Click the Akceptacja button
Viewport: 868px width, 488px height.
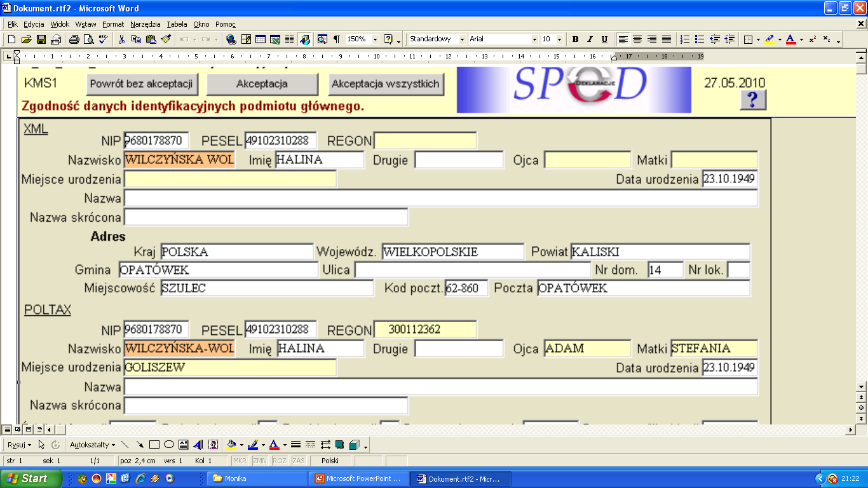click(x=262, y=84)
